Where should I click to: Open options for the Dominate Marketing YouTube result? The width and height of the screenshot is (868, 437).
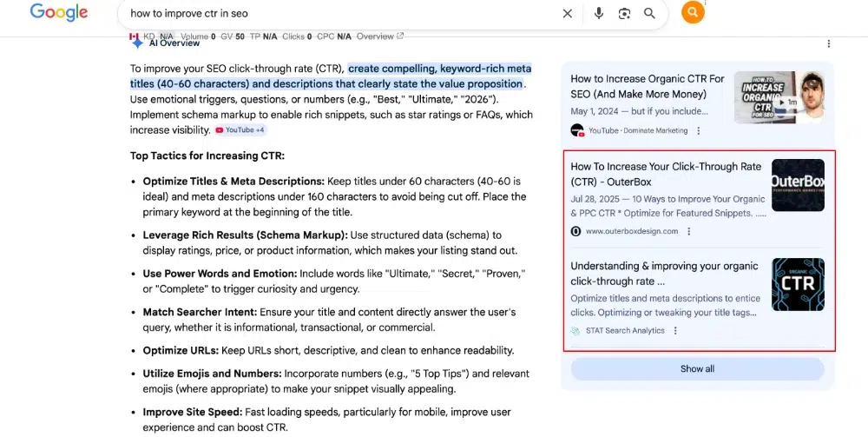click(x=699, y=130)
